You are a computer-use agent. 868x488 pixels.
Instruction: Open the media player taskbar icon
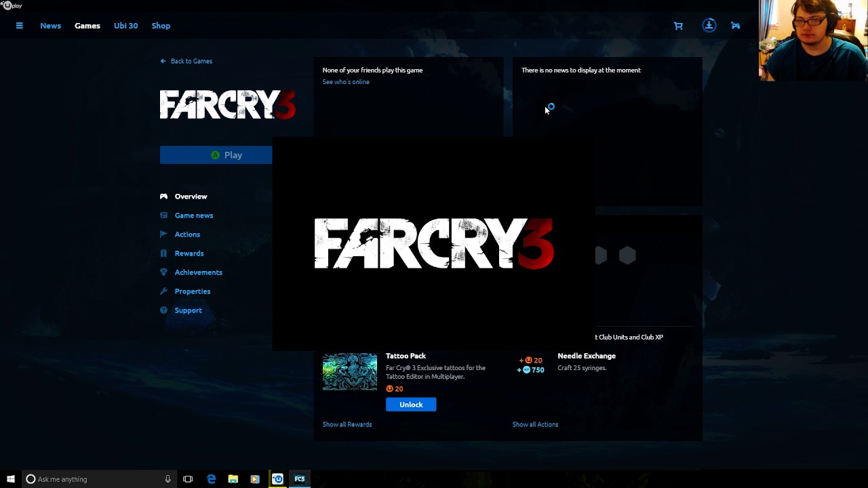click(x=255, y=479)
